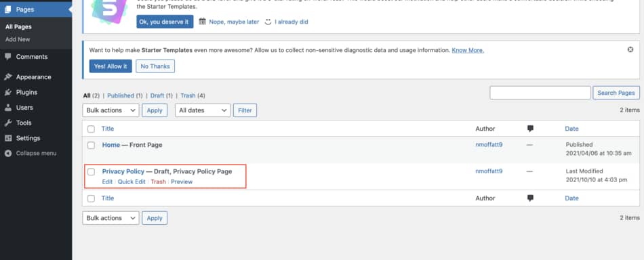Click Quick Edit under Privacy Policy
The width and height of the screenshot is (644, 260).
[132, 181]
